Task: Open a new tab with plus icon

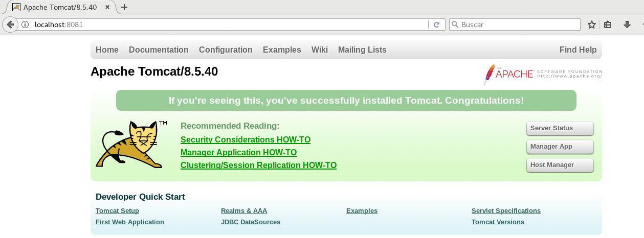Action: point(124,7)
